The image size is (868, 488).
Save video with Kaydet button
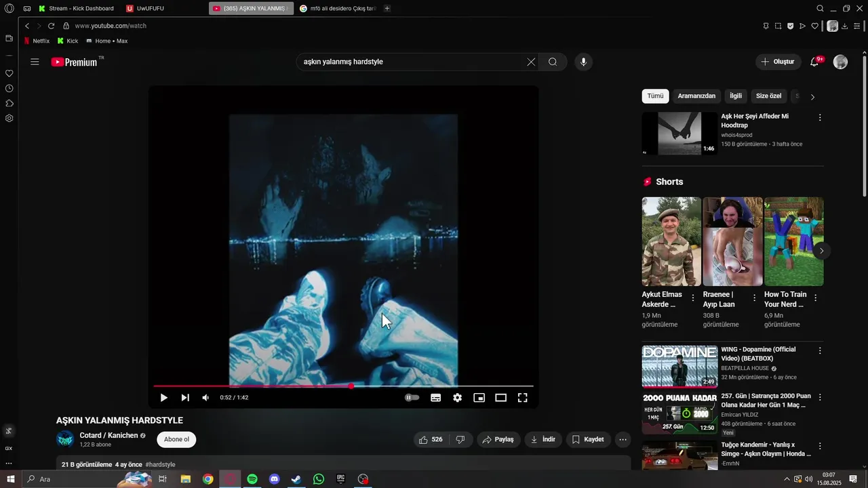tap(588, 440)
